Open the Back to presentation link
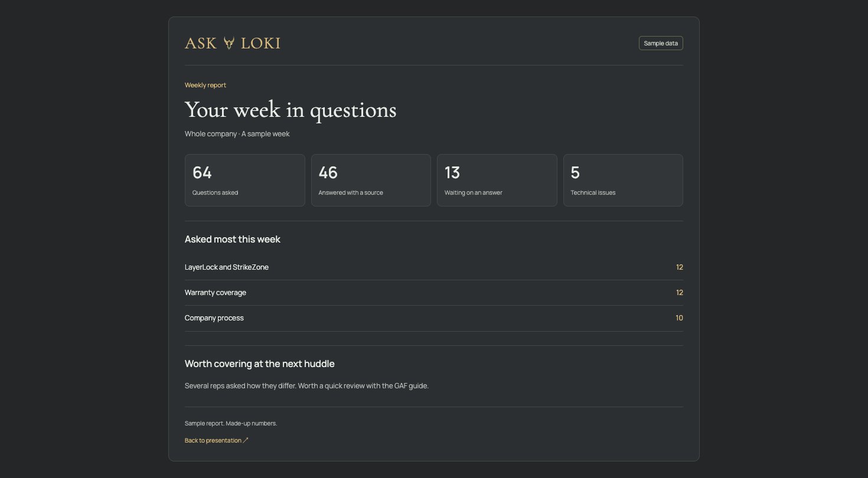The height and width of the screenshot is (478, 868). 217,440
